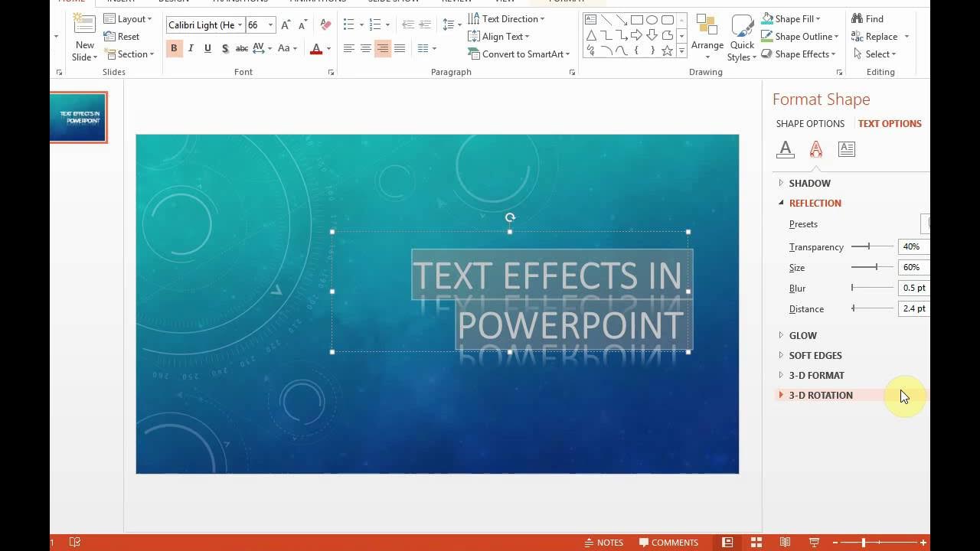Image resolution: width=980 pixels, height=551 pixels.
Task: Expand the Glow section
Action: (x=798, y=335)
